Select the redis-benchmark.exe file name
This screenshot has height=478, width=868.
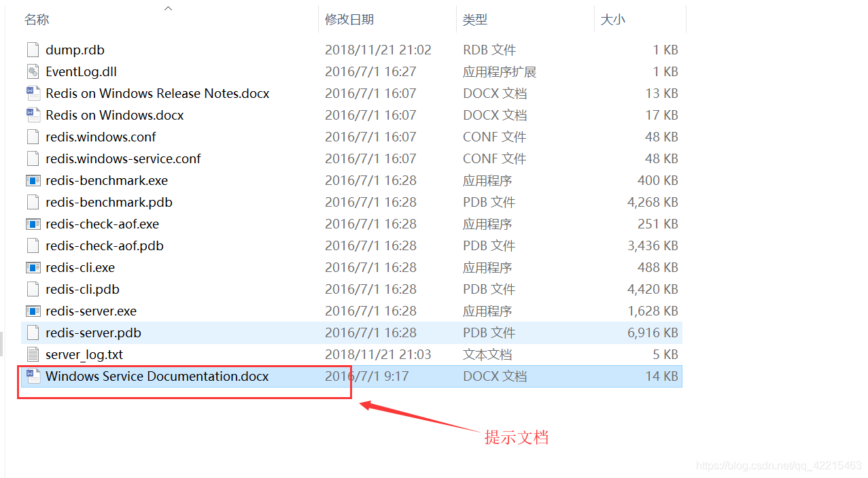[107, 180]
